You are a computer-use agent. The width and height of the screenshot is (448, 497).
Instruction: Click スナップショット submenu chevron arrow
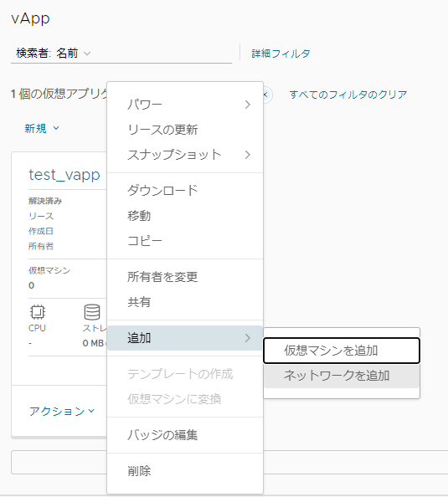pyautogui.click(x=248, y=155)
